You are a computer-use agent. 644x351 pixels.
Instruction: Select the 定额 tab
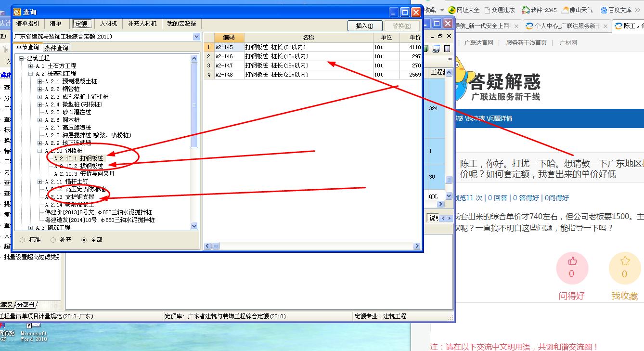point(81,24)
